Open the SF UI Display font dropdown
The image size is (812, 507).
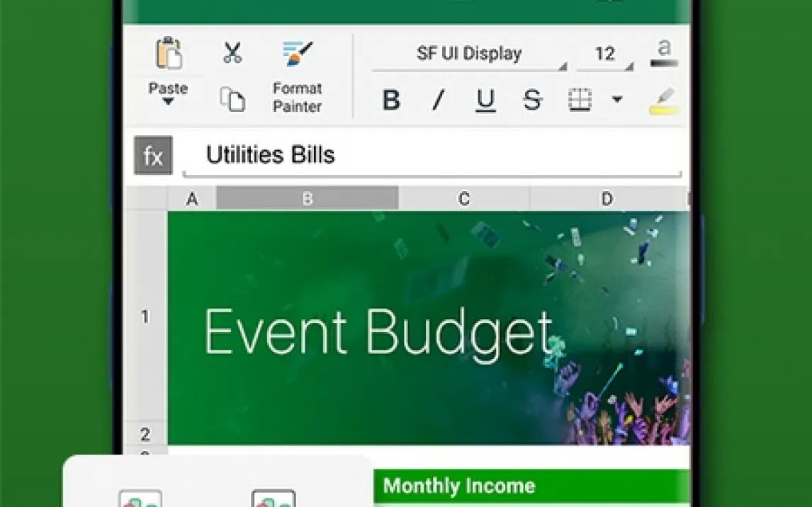point(469,55)
